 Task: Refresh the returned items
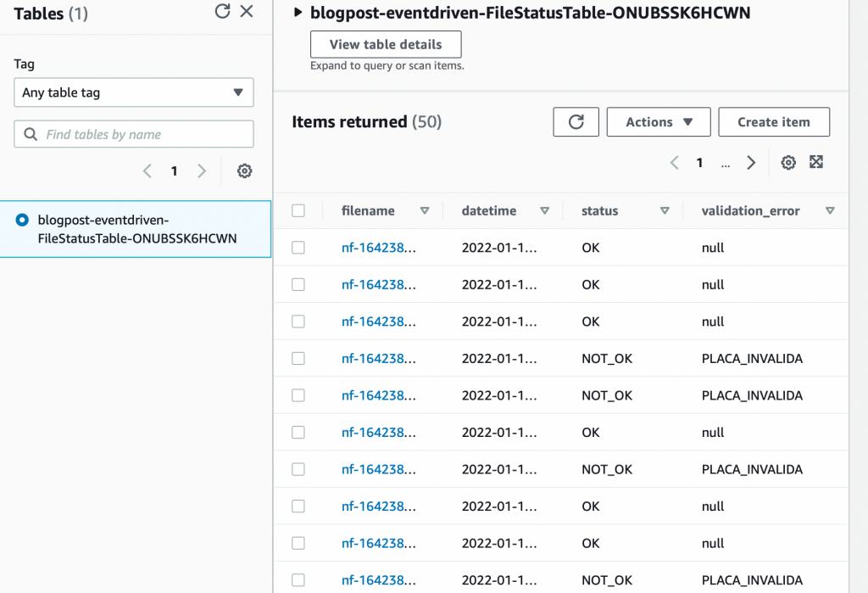[x=576, y=122]
